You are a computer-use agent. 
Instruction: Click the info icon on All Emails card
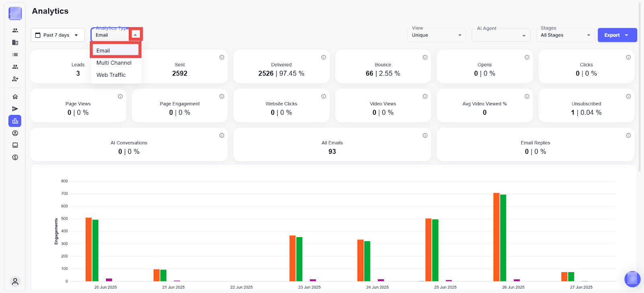point(425,135)
